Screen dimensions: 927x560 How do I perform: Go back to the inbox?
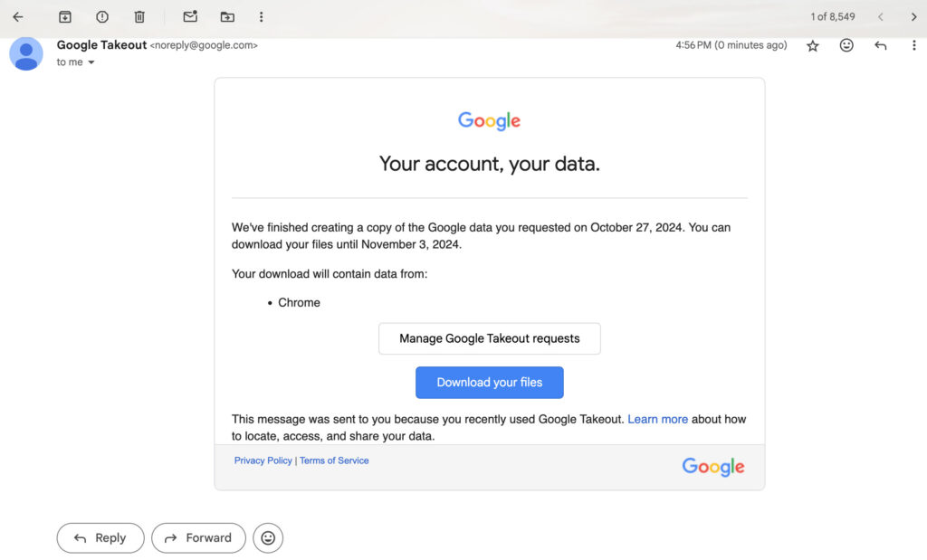(x=18, y=16)
